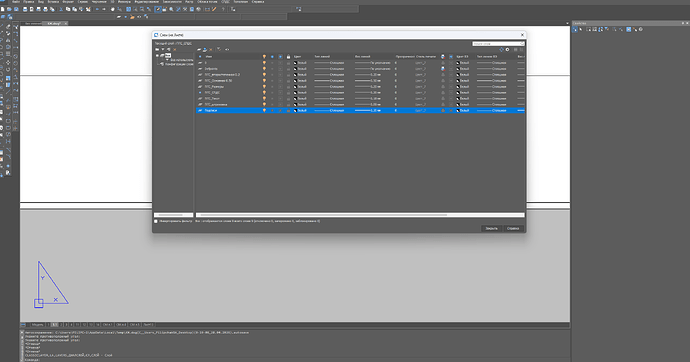
Task: Click Save icon in main toolbar
Action: [x=16, y=9]
